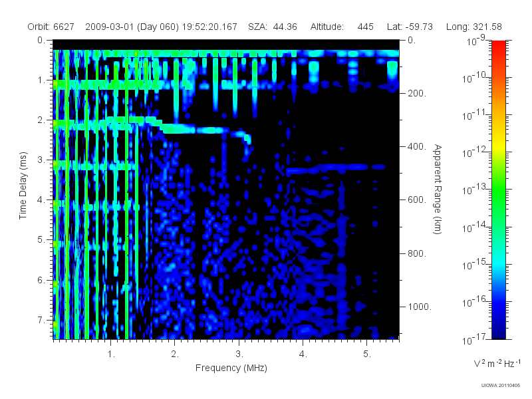This screenshot has width=532, height=399.
Task: Click frequency axis tick label '2.'
Action: point(175,354)
